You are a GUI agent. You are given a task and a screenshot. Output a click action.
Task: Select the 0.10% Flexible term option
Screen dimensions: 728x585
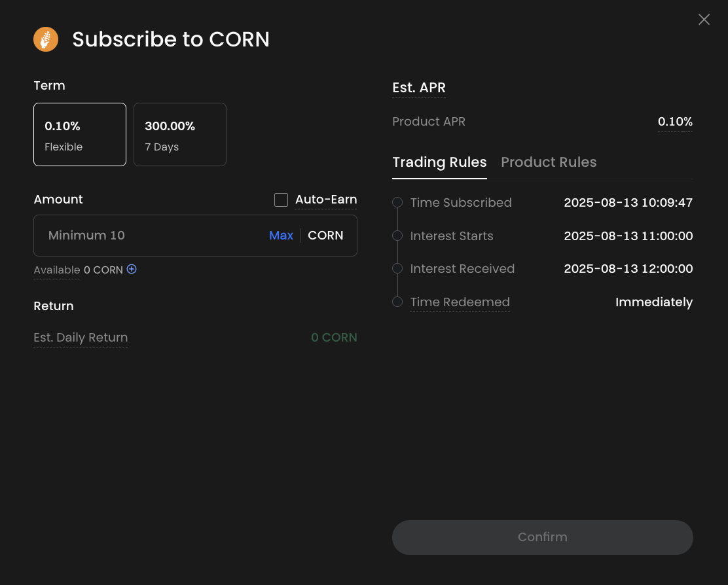tap(80, 135)
